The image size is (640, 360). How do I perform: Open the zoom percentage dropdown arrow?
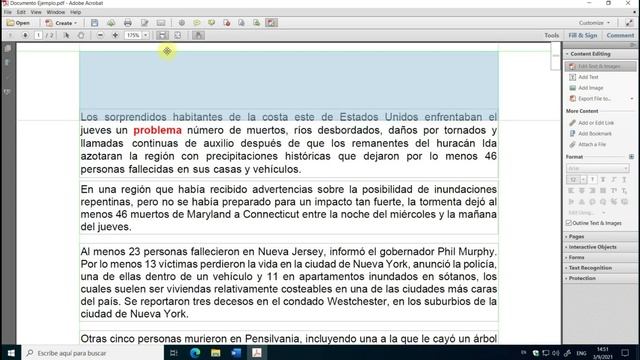coord(146,36)
